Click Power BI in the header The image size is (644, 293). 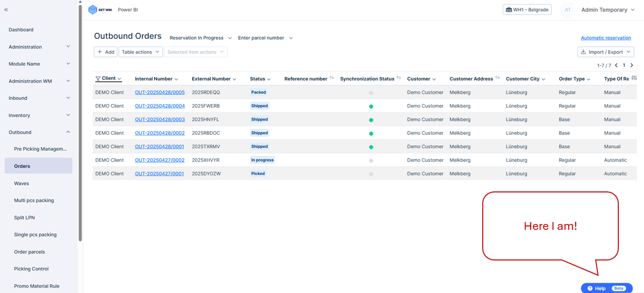tap(128, 10)
